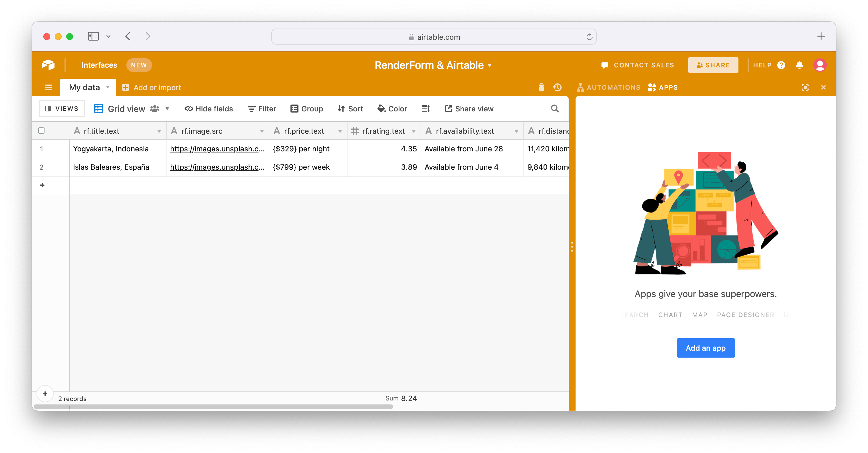Viewport: 868px width, 453px height.
Task: Click the SHARE button
Action: pos(713,65)
